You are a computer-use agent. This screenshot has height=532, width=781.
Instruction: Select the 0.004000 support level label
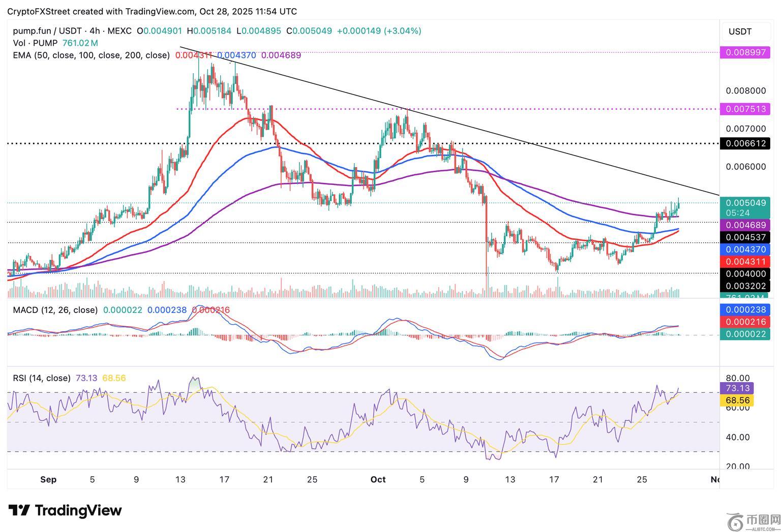745,274
